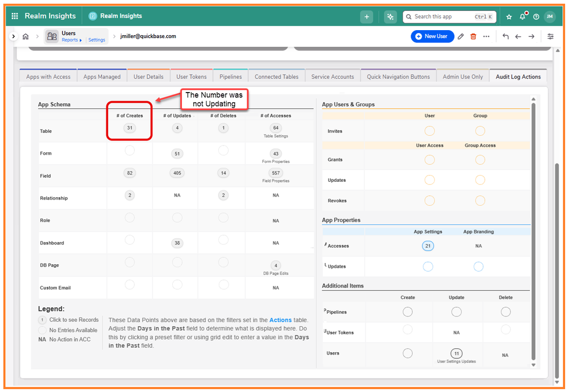Open DB Page edits count 4
Image resolution: width=568 pixels, height=392 pixels.
276,265
